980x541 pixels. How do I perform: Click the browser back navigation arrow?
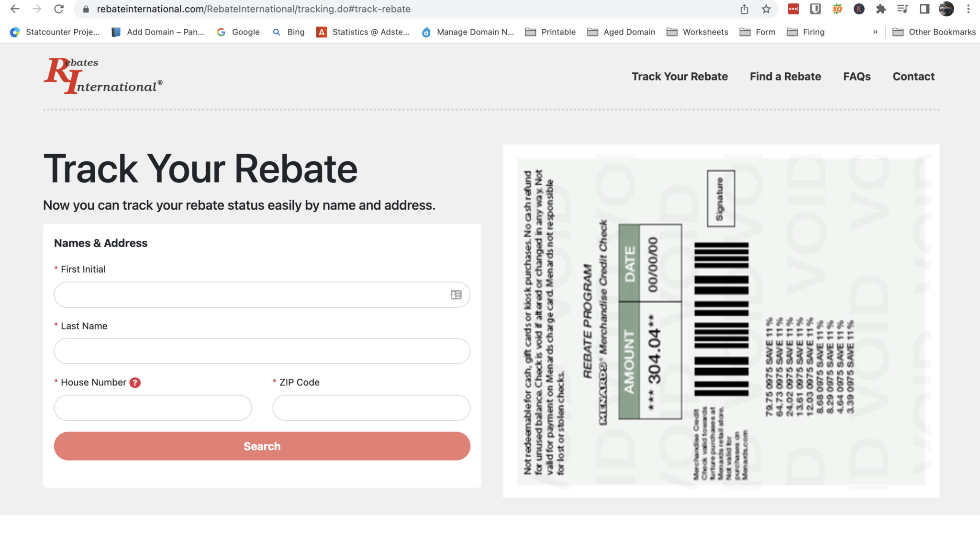coord(15,9)
